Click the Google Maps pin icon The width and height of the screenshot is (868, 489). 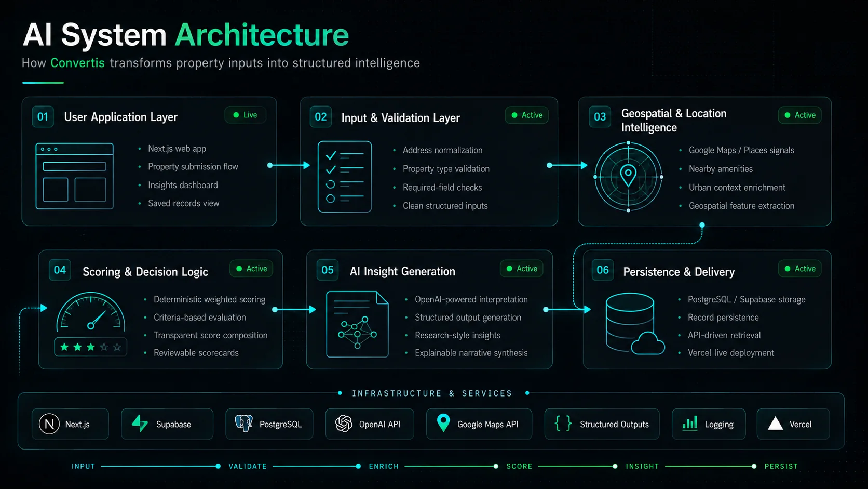443,424
